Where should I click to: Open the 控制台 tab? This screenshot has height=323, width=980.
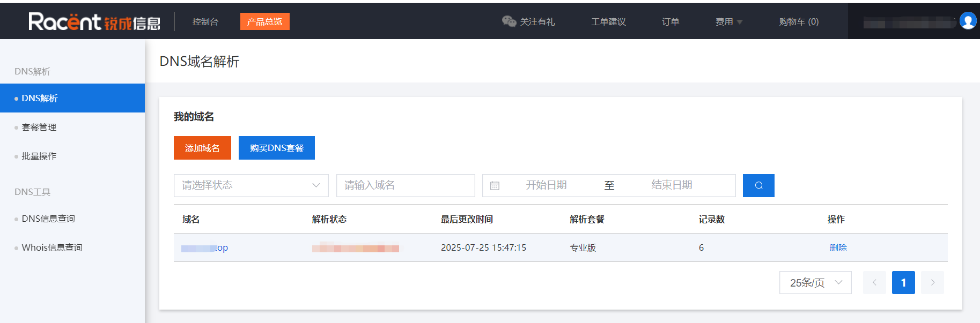click(x=205, y=21)
